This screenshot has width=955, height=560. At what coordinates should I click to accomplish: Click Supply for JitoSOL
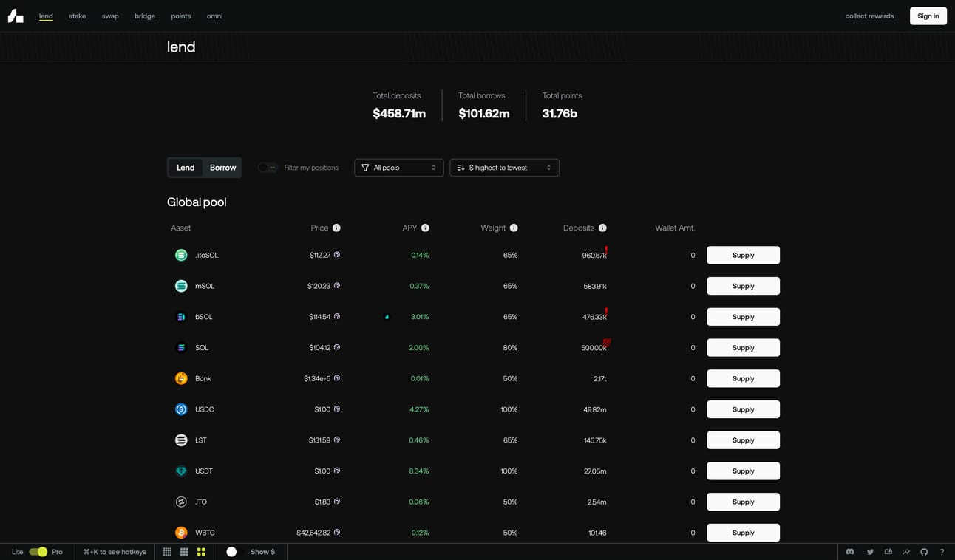743,255
